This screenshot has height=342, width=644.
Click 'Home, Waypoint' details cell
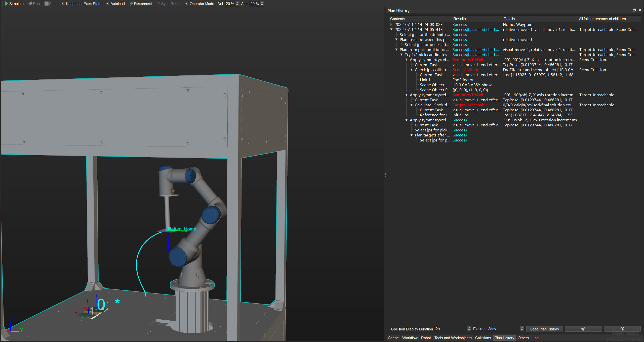pyautogui.click(x=518, y=25)
